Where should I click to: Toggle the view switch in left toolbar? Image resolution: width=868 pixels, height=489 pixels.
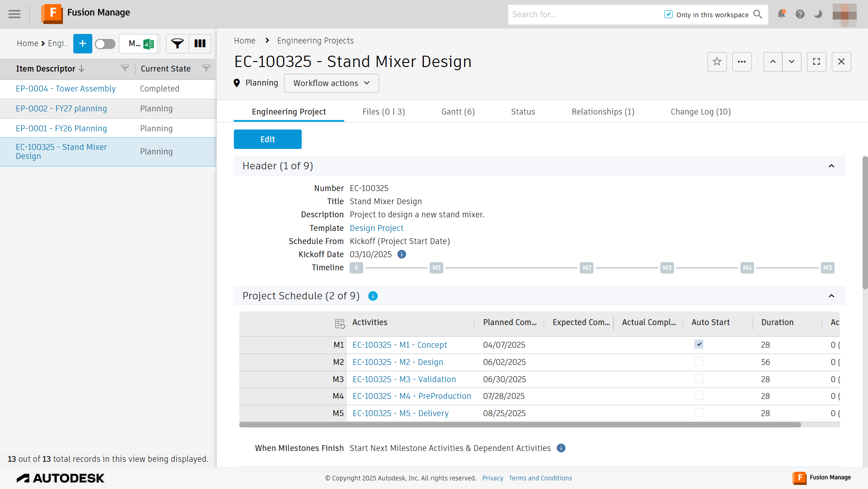[105, 44]
